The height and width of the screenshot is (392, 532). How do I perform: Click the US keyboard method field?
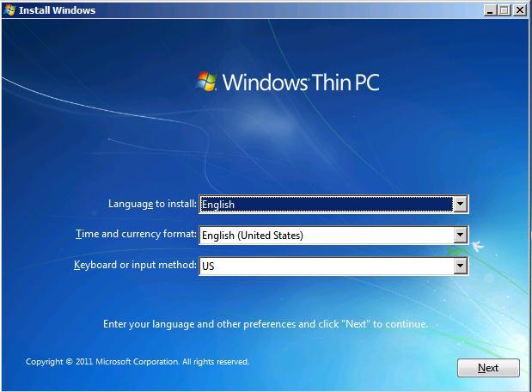326,266
